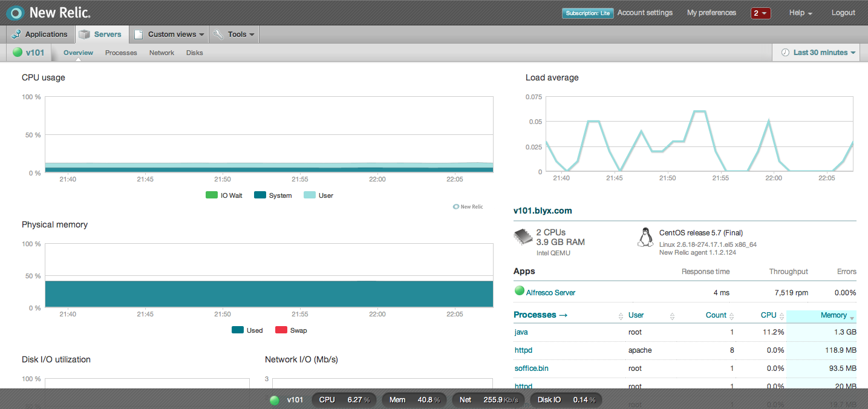Open the Help dropdown menu
The image size is (868, 409).
point(801,13)
